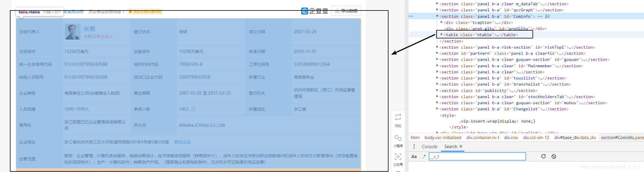This screenshot has width=644, height=172.
Task: Select section#Cominfo breadcrumb
Action: 622,138
